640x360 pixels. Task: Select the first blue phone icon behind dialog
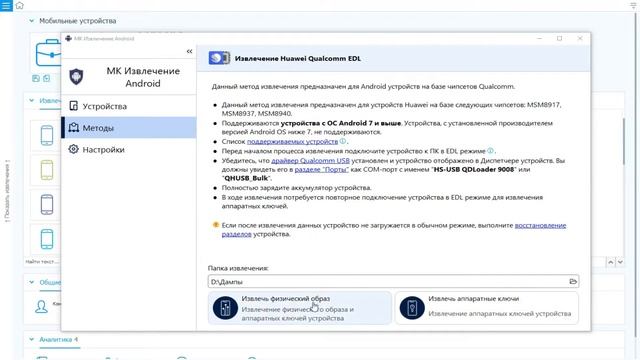click(47, 136)
